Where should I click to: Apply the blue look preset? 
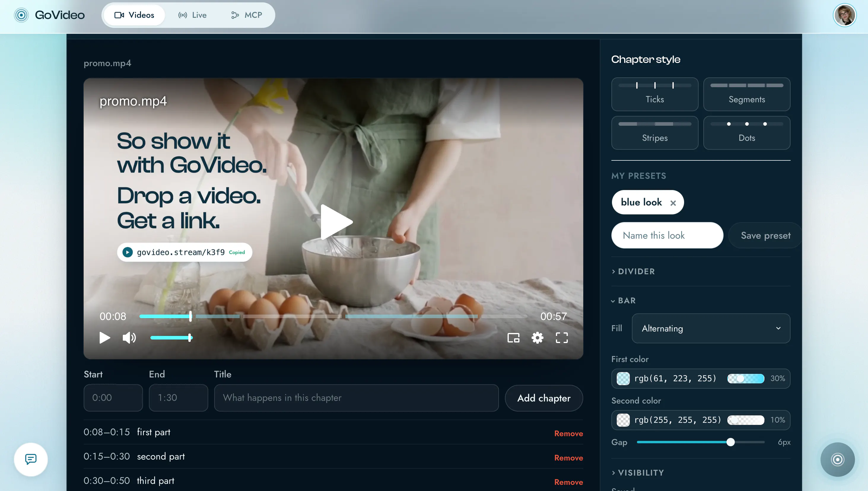click(641, 202)
